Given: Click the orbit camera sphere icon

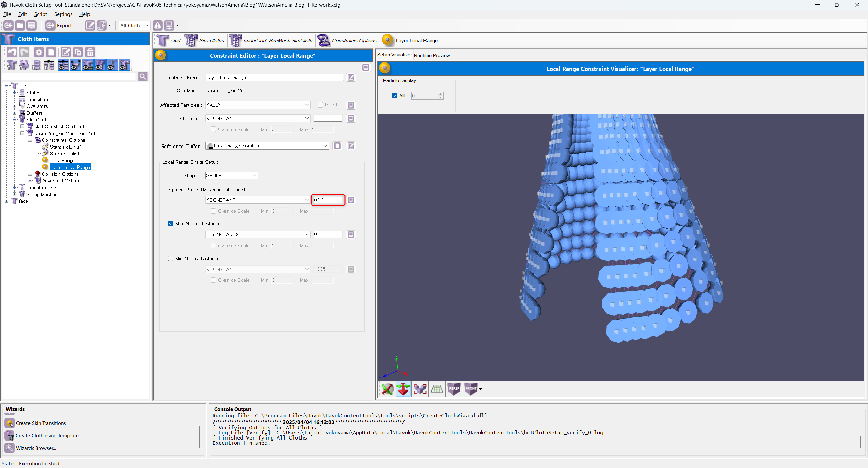Looking at the screenshot, I should coord(387,389).
